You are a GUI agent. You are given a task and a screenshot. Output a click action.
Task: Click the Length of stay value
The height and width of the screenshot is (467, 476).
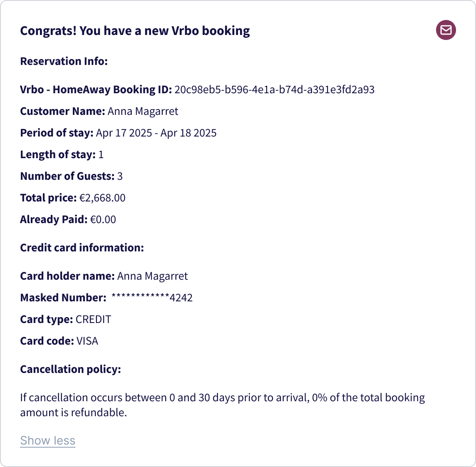coord(101,155)
